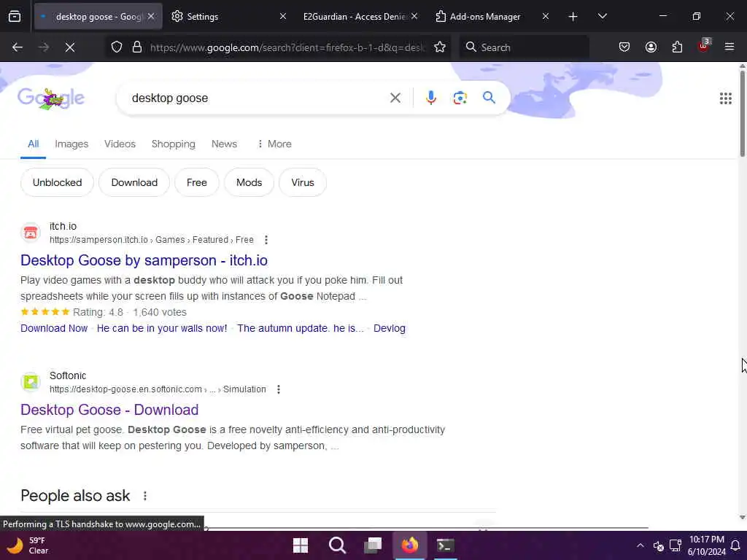The image size is (747, 560).
Task: Show hidden system tray icons
Action: pyautogui.click(x=640, y=545)
